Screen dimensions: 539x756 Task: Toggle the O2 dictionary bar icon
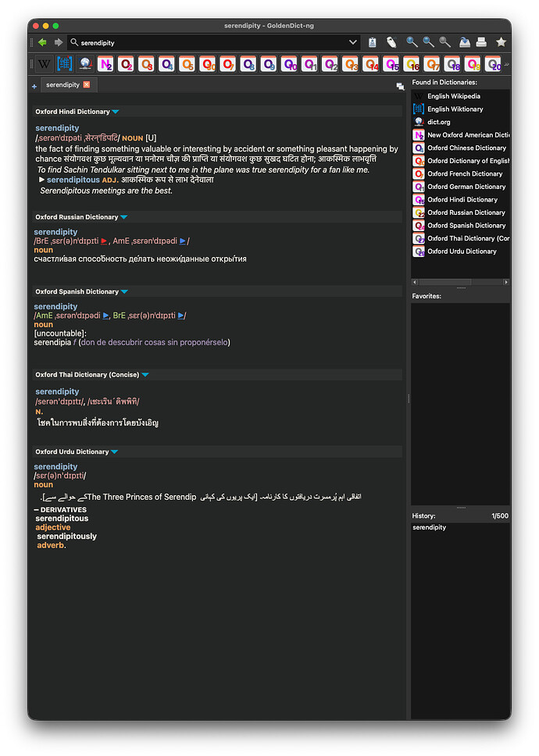coord(126,63)
